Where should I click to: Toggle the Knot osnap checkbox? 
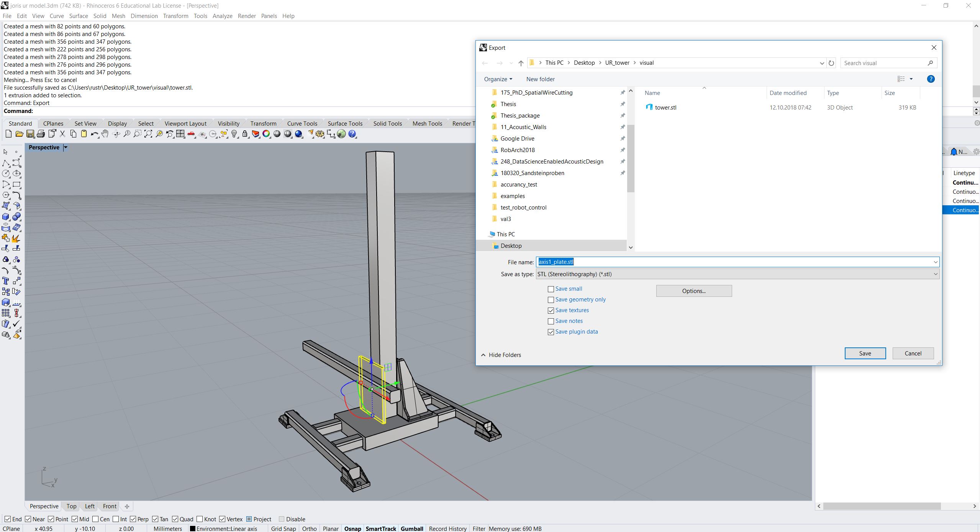(200, 519)
